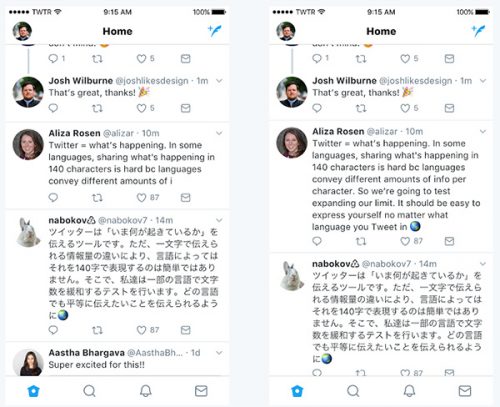Like Aliza Rosen's truncated tweet, left phone

pyautogui.click(x=141, y=198)
